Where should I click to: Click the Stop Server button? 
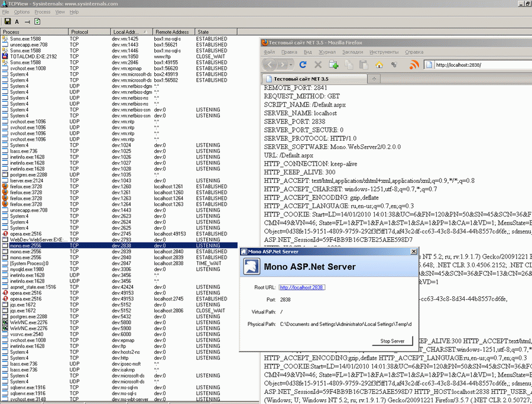point(392,341)
